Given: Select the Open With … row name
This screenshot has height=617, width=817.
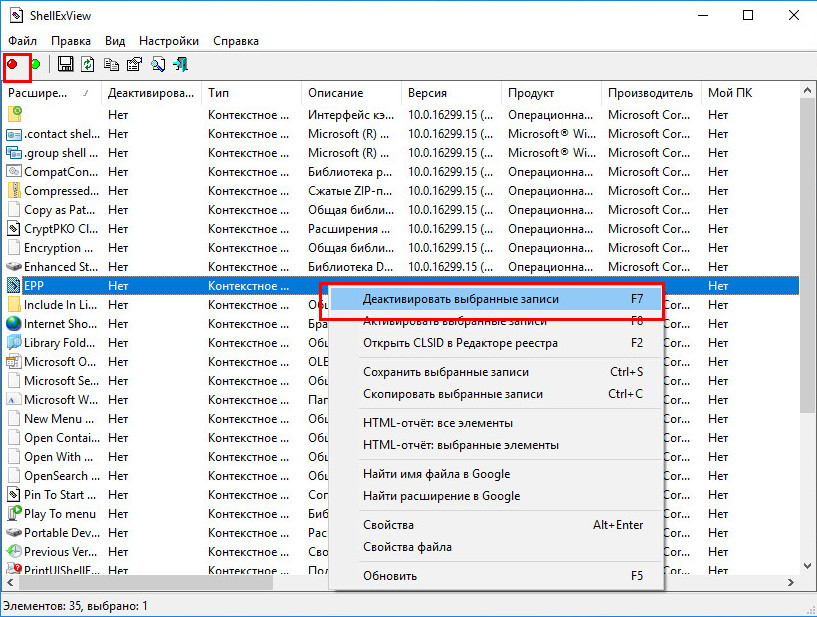Looking at the screenshot, I should [58, 457].
